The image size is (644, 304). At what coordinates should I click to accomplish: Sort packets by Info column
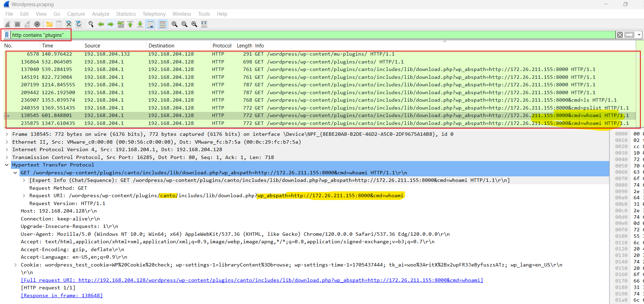tap(445, 46)
